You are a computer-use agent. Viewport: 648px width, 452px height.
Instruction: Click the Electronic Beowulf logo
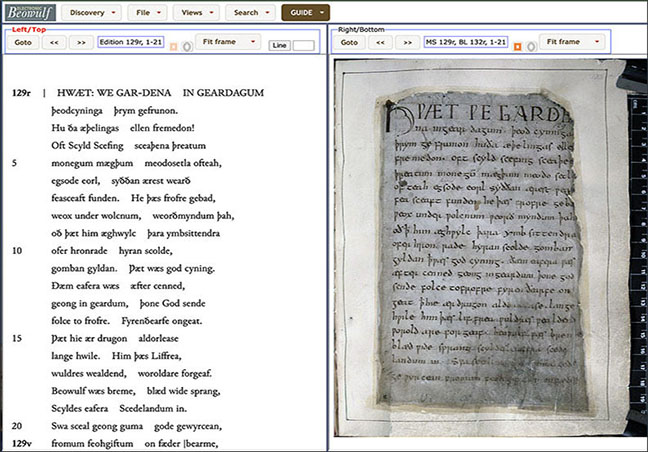point(30,12)
